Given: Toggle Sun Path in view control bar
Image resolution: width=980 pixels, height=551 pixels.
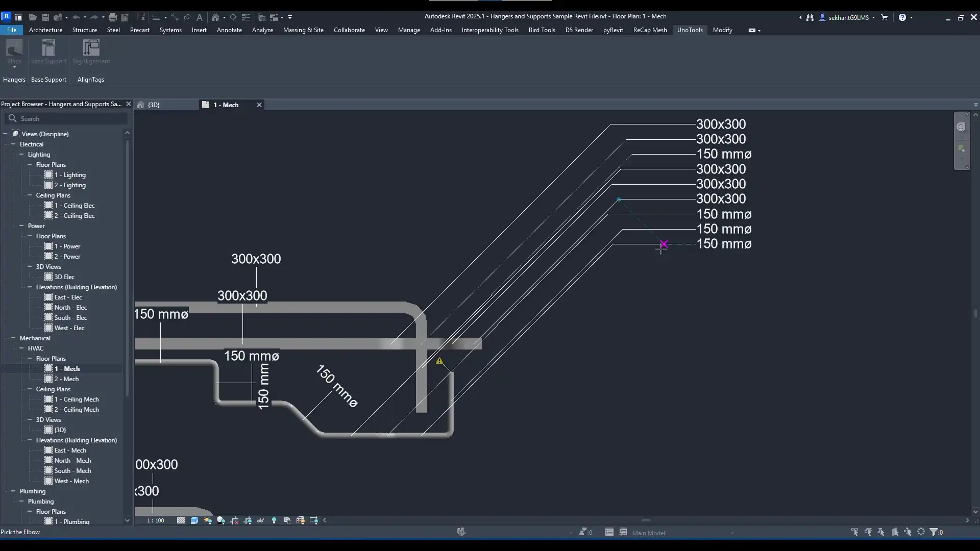Looking at the screenshot, I should pos(208,521).
